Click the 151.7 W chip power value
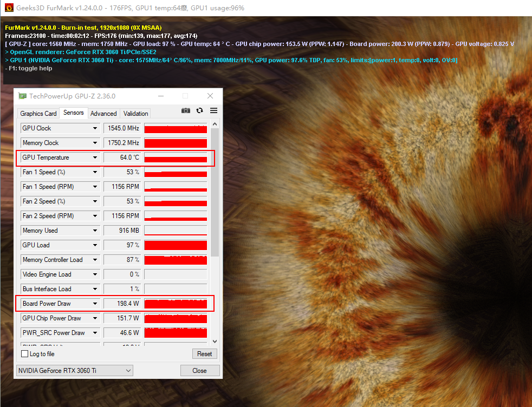 122,318
